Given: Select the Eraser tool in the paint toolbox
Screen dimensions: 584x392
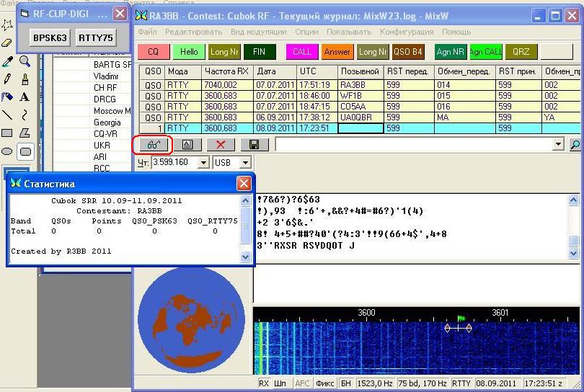Looking at the screenshot, I should (7, 43).
